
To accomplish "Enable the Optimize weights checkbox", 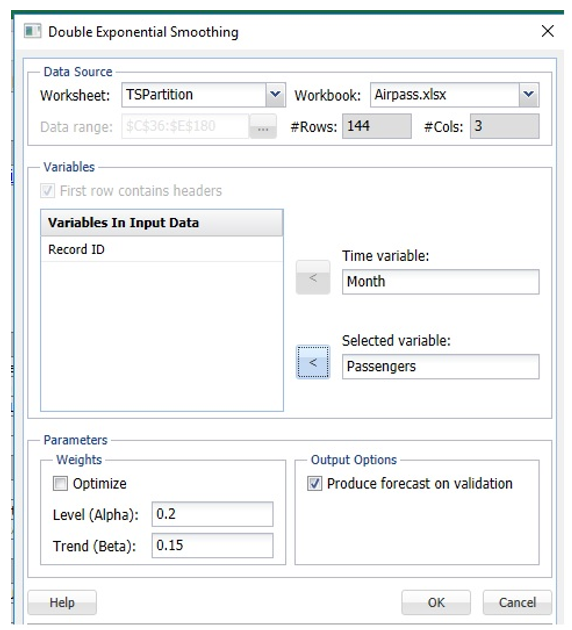I will coord(60,483).
